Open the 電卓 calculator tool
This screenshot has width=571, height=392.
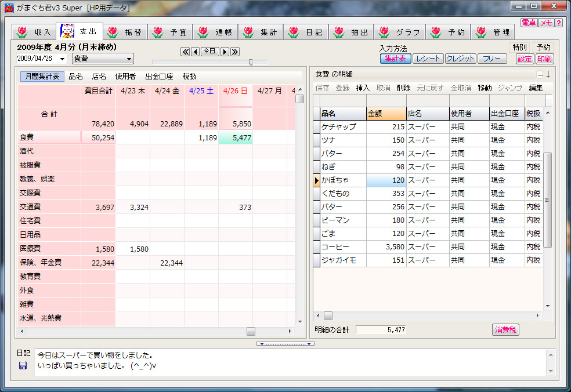529,23
